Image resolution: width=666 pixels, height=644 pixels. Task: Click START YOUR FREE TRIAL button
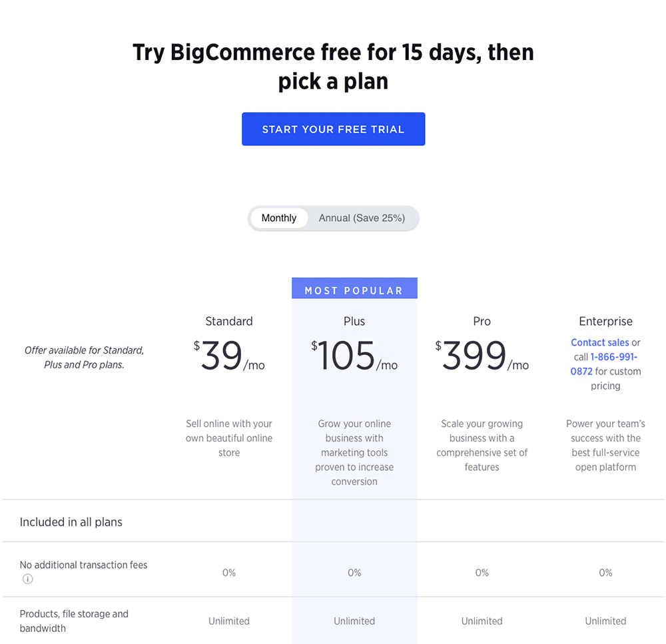(334, 129)
